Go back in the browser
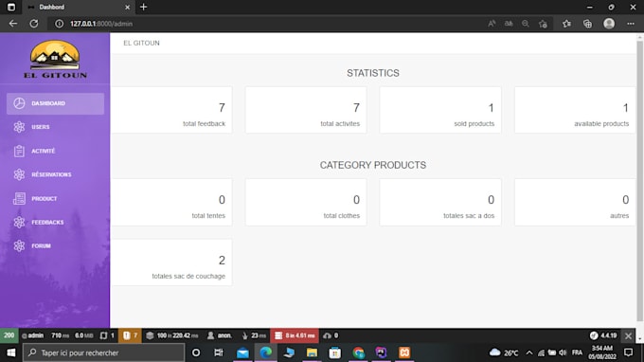The width and height of the screenshot is (644, 362). [x=13, y=24]
